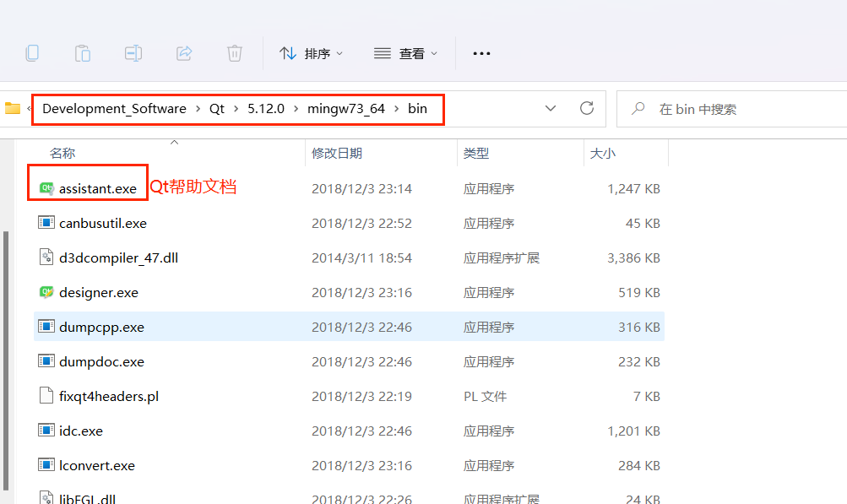Image resolution: width=847 pixels, height=504 pixels.
Task: Select the designer.exe Qt icon
Action: tap(46, 292)
